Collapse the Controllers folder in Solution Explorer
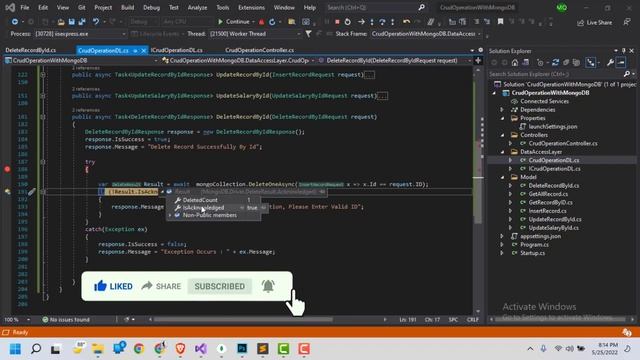The image size is (640, 360). pyautogui.click(x=502, y=135)
